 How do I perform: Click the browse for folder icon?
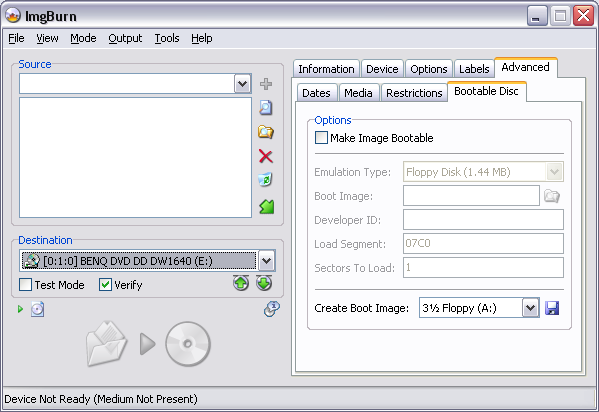pyautogui.click(x=266, y=132)
